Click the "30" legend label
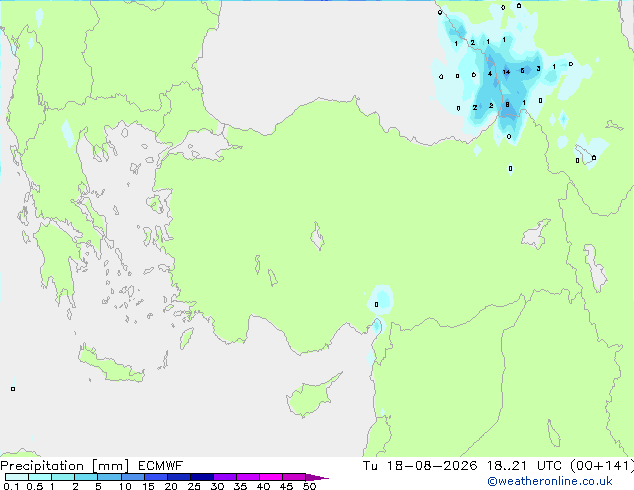This screenshot has width=634, height=490. 217,486
